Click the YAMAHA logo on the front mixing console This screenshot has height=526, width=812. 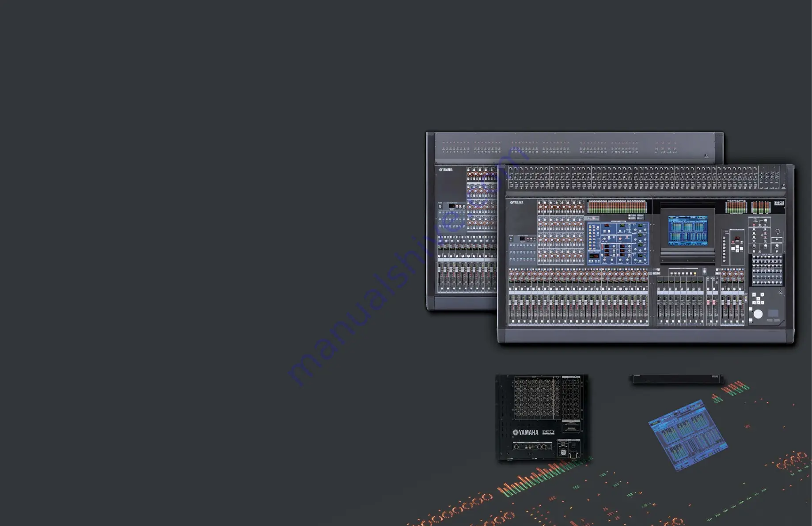(516, 203)
